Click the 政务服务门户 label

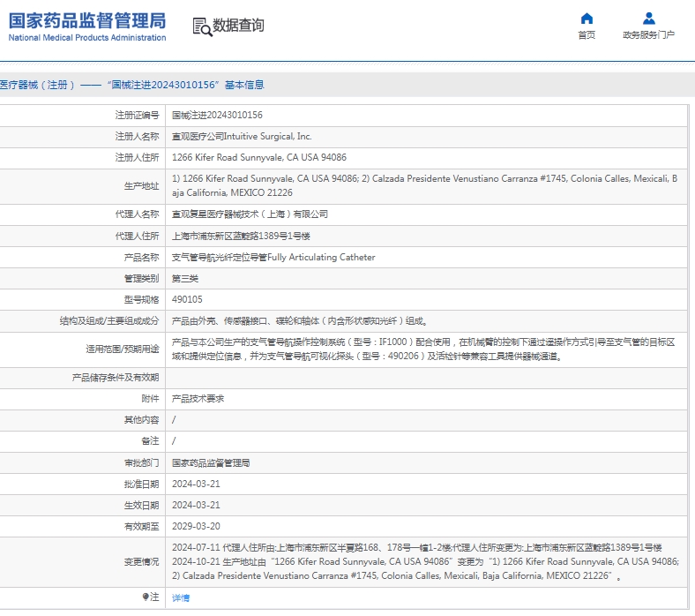point(648,35)
